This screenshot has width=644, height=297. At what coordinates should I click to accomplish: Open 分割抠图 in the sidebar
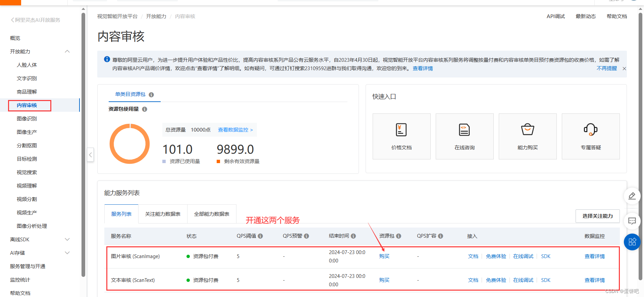[27, 145]
